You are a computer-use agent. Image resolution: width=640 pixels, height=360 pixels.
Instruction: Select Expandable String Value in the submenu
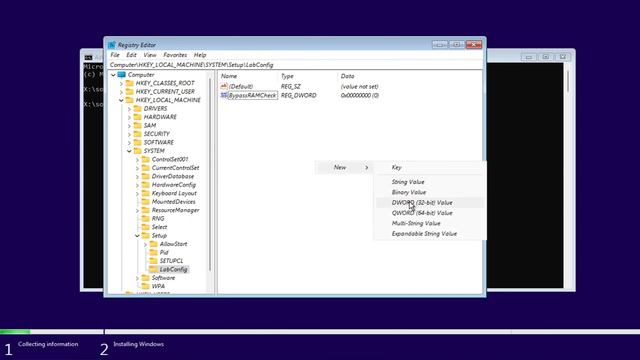point(429,234)
